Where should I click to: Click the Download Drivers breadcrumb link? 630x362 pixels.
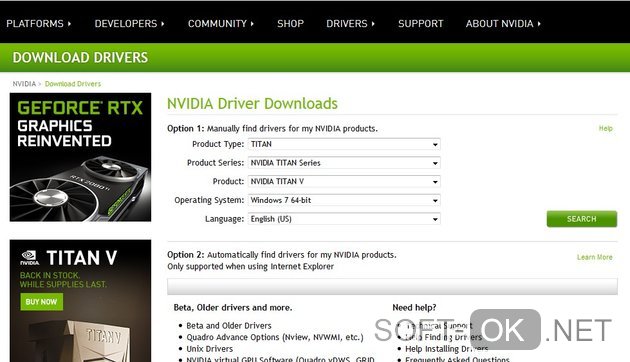73,84
